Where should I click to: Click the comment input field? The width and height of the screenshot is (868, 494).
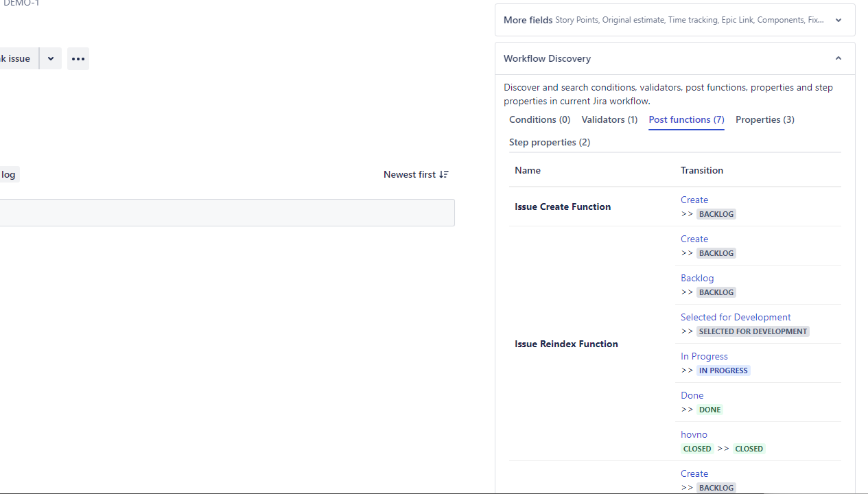point(226,213)
